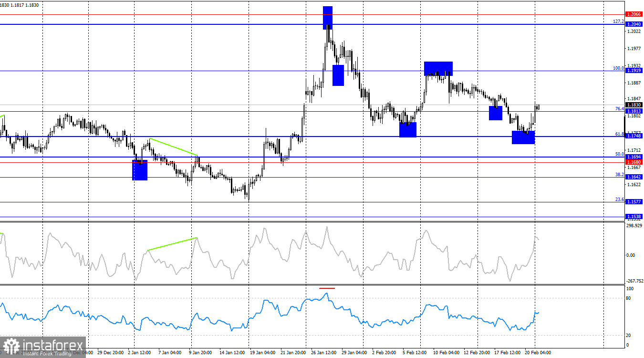Select the blue 1.1538 lowest level tag

pos(635,217)
